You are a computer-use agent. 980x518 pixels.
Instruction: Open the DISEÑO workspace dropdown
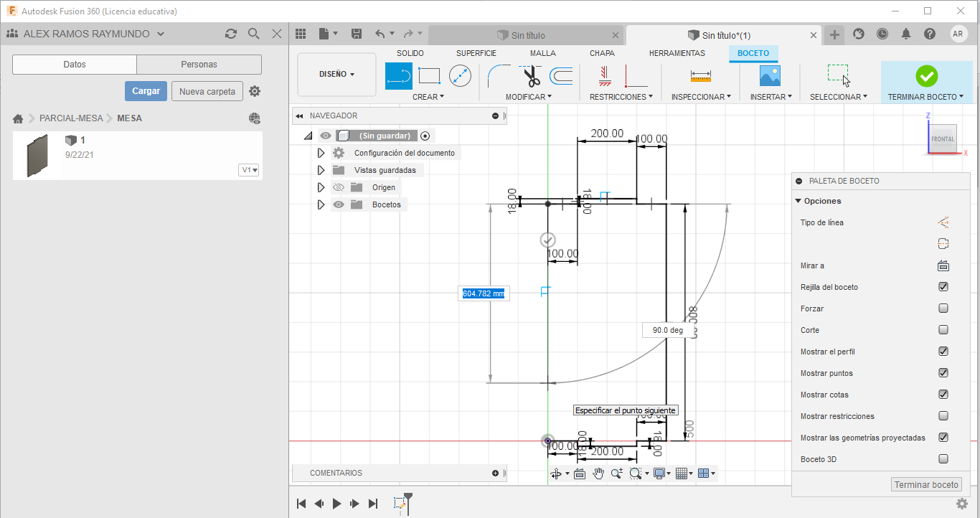(x=336, y=74)
